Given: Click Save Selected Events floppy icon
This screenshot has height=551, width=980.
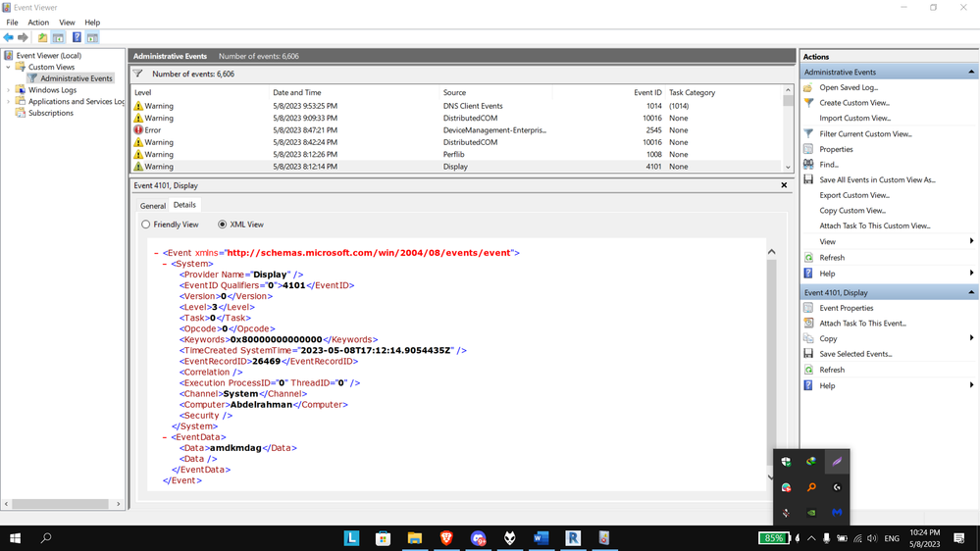Looking at the screenshot, I should click(808, 354).
